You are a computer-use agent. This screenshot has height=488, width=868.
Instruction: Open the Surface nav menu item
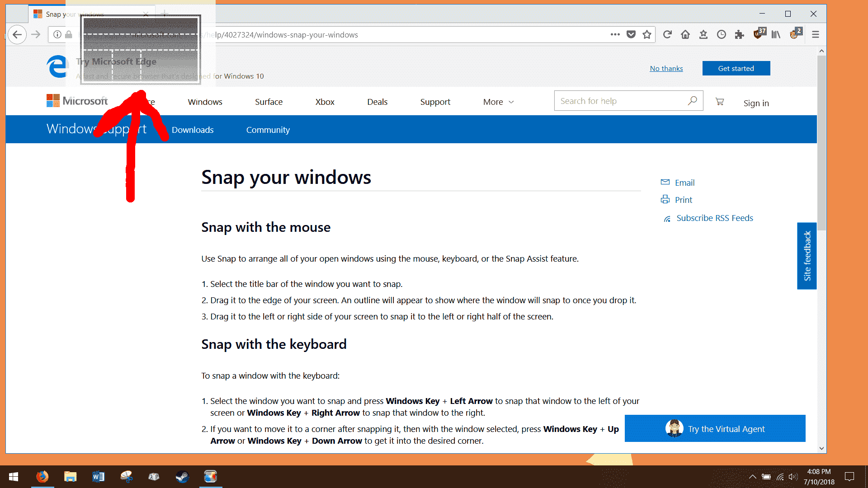[269, 102]
